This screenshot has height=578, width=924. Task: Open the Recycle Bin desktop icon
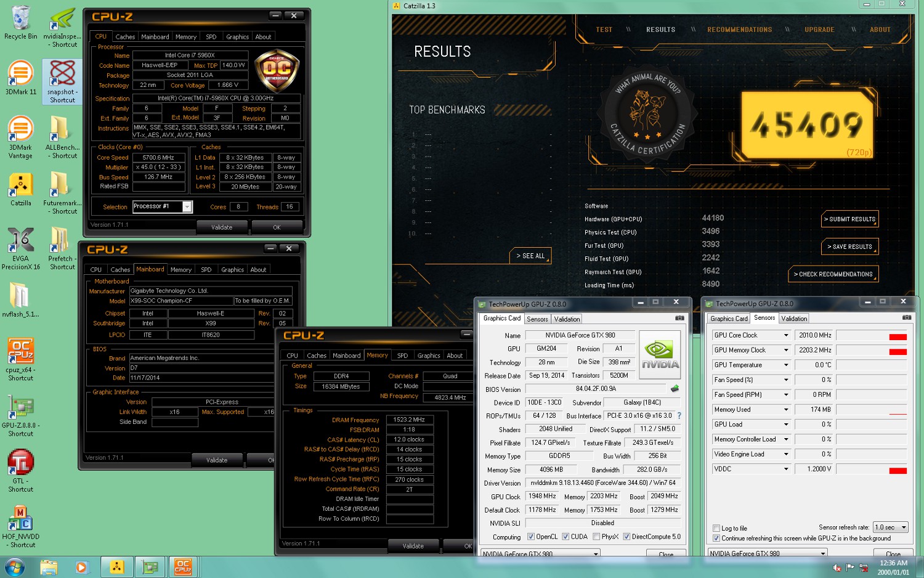click(20, 23)
